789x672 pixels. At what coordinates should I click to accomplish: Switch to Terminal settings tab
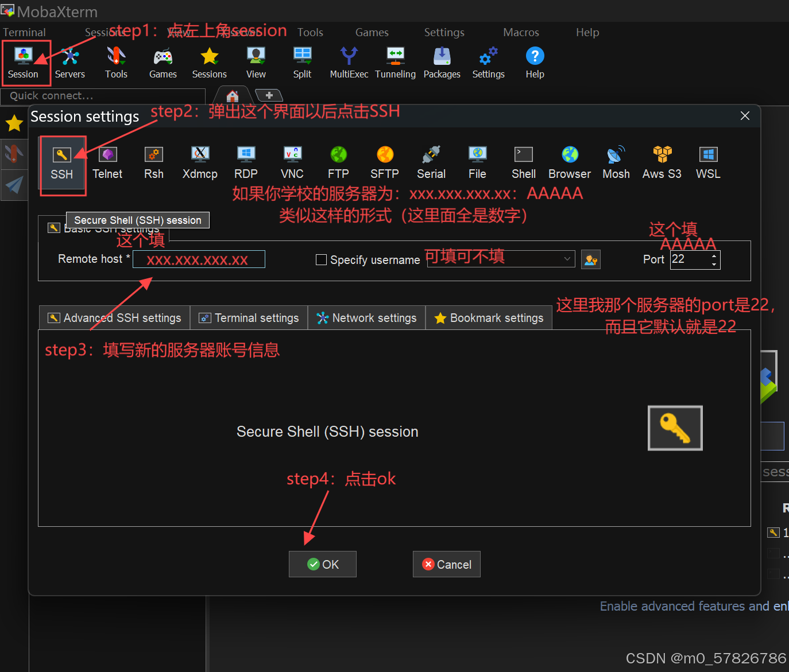pos(249,318)
